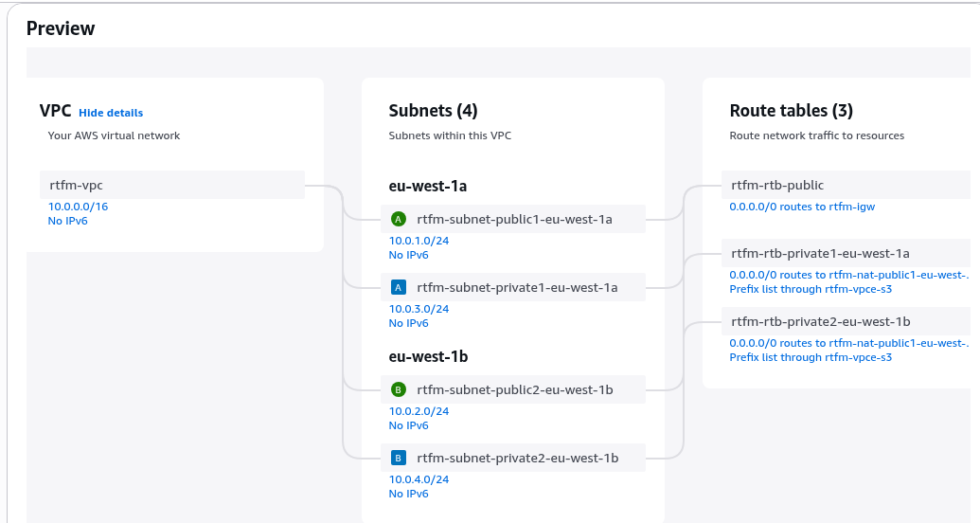Click the 10.0.0.0/16 VPC CIDR link
The image size is (980, 523).
[78, 207]
